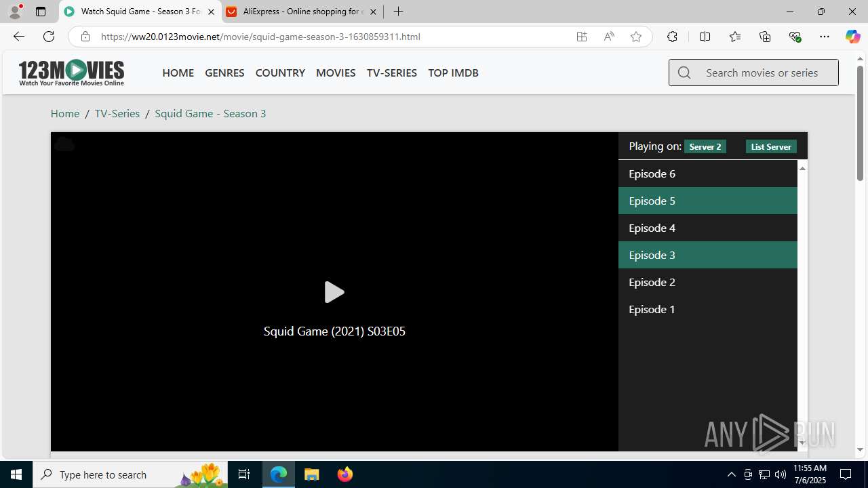The height and width of the screenshot is (488, 868).
Task: Open HOME menu item
Action: coord(178,73)
